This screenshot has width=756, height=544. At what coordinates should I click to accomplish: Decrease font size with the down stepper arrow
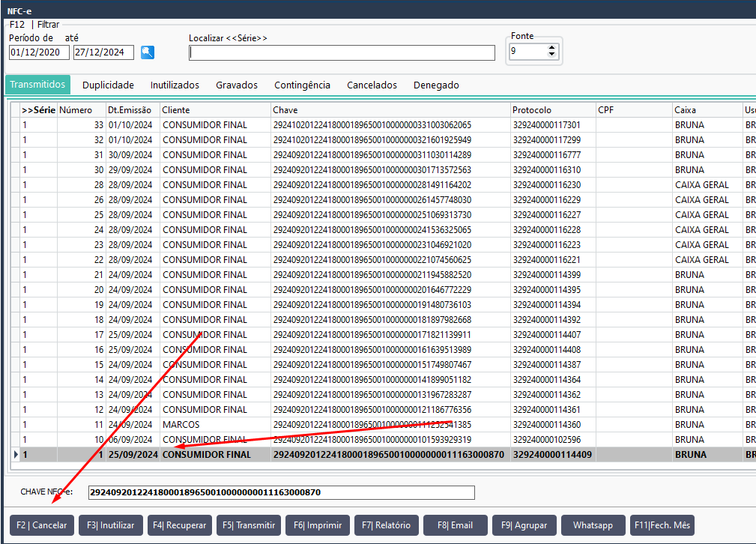click(x=552, y=55)
